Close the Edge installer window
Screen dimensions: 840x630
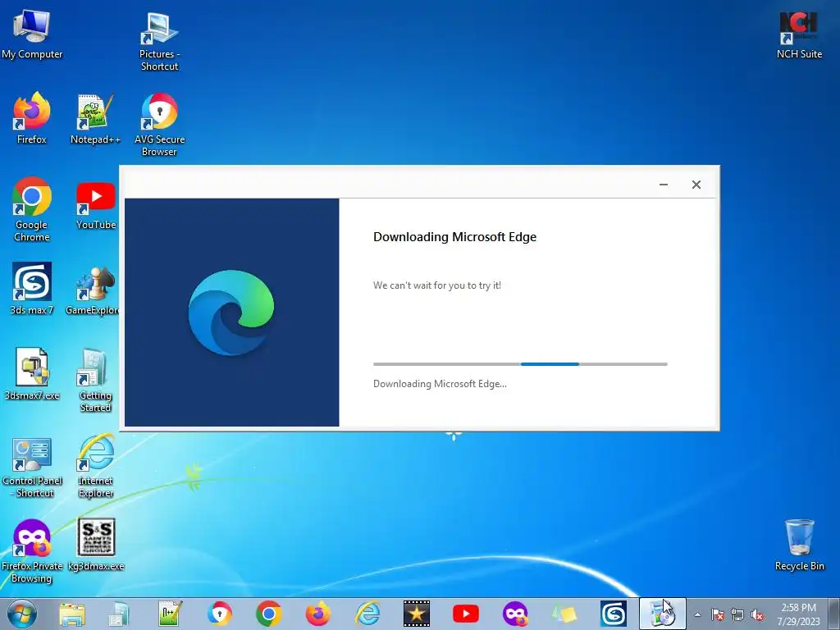tap(696, 185)
